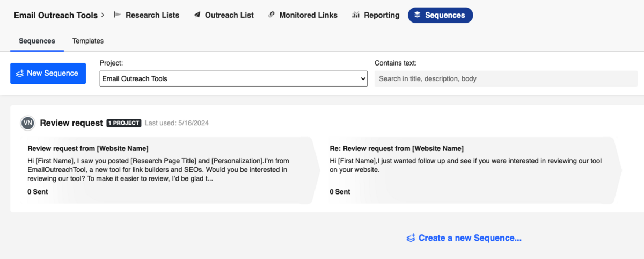
Task: Open the Project dropdown selector
Action: 233,79
